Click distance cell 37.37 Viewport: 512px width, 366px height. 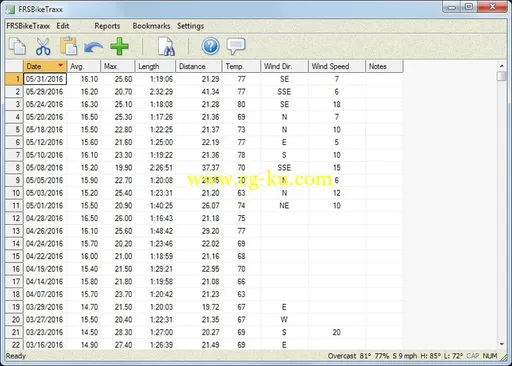coord(199,168)
